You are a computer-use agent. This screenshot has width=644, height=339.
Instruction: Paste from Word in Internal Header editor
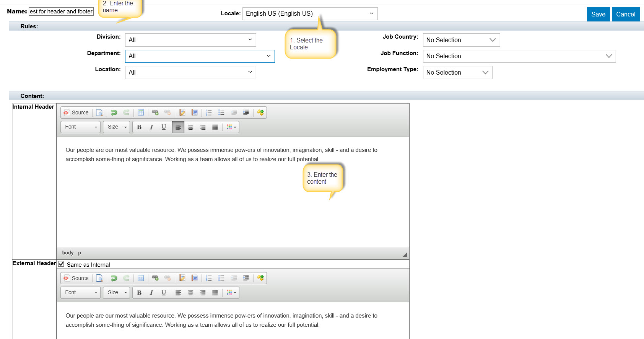(x=195, y=112)
